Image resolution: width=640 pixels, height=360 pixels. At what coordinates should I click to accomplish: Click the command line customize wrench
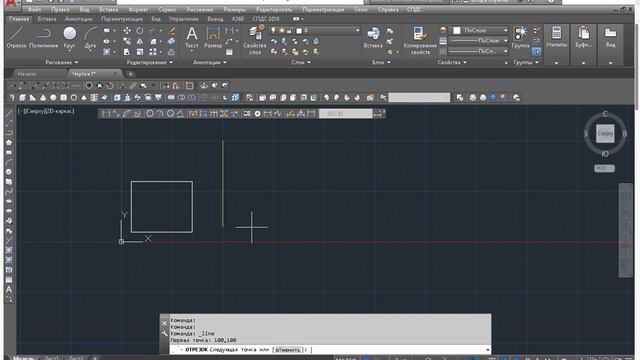[x=164, y=334]
